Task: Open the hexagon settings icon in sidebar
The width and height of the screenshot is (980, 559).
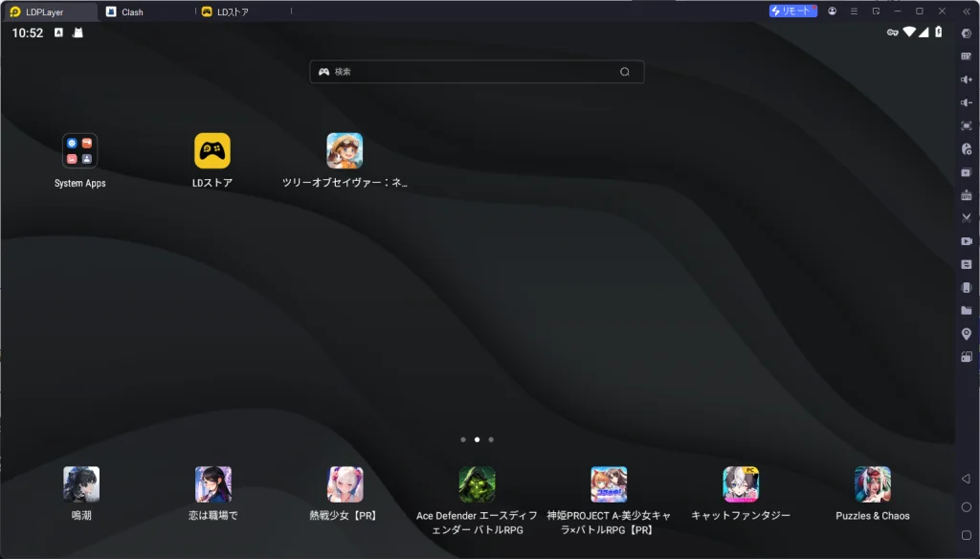Action: click(967, 34)
